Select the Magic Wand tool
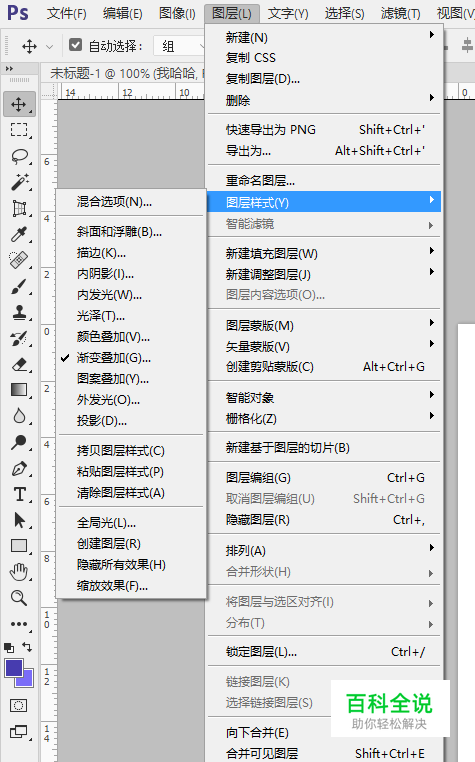 [19, 182]
